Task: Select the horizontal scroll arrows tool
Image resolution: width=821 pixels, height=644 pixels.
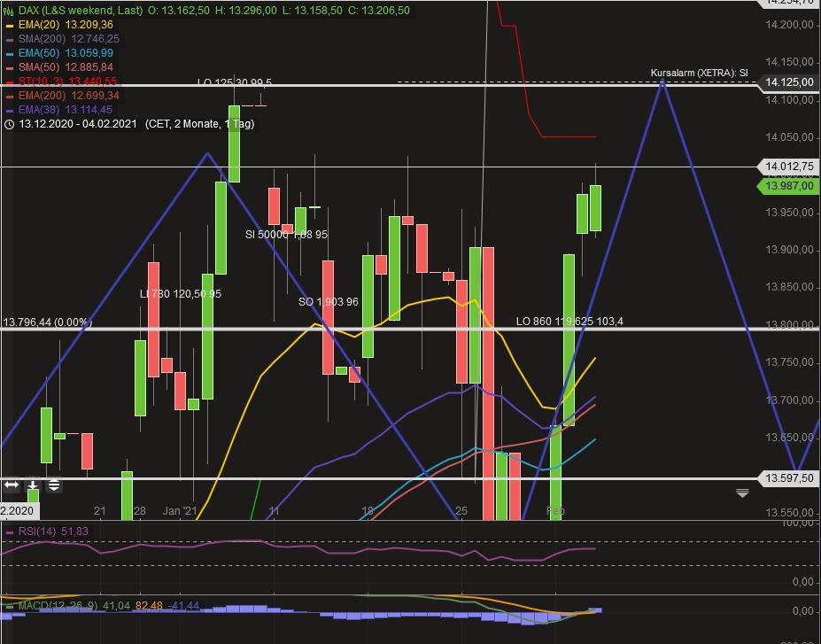Action: click(11, 485)
